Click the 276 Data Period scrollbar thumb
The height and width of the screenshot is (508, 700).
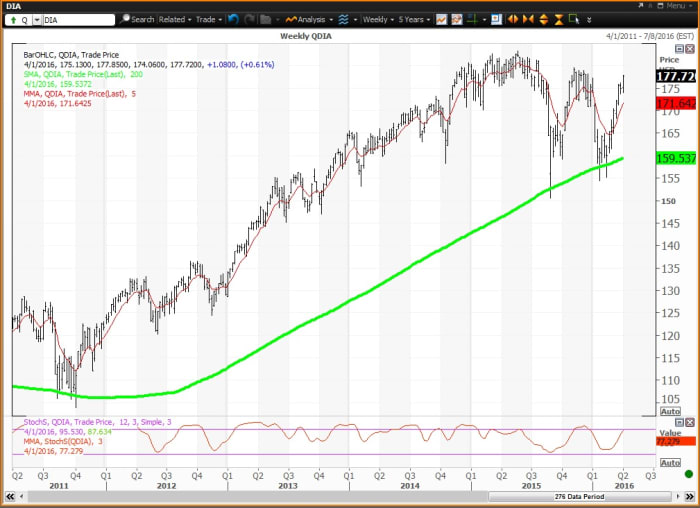point(579,496)
